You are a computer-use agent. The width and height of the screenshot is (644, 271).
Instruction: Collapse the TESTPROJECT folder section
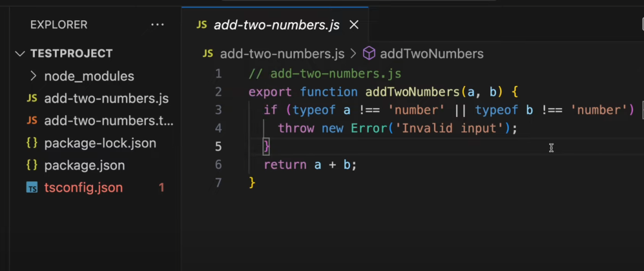coord(21,54)
